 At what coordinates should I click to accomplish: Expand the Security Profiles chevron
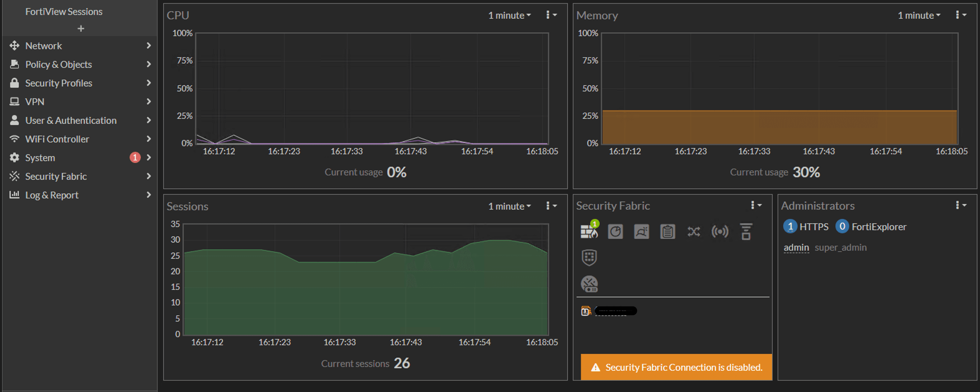click(x=149, y=83)
